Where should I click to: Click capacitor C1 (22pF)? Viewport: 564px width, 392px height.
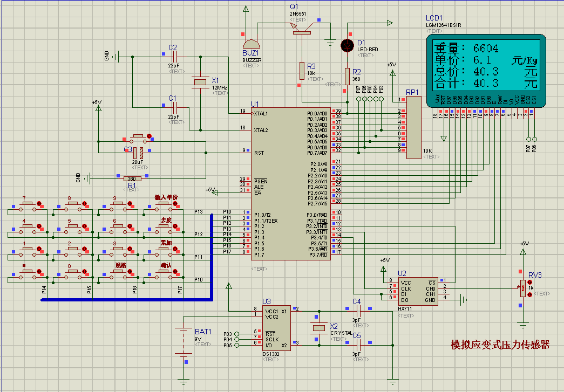tap(175, 107)
